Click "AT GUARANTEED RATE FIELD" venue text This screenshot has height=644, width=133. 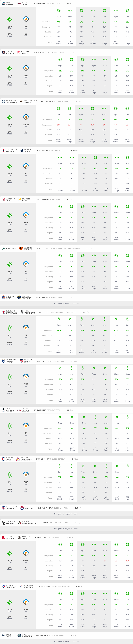(64, 312)
